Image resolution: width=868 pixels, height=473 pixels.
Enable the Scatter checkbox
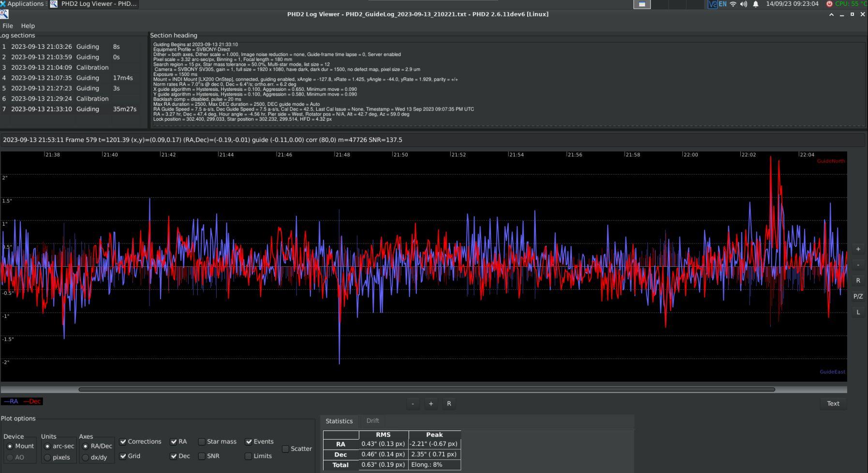[285, 449]
